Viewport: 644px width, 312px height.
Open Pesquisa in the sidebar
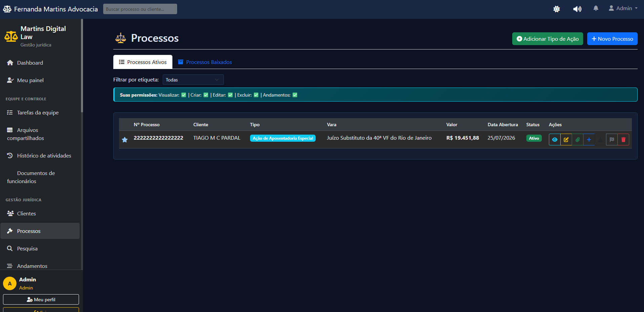(40, 248)
